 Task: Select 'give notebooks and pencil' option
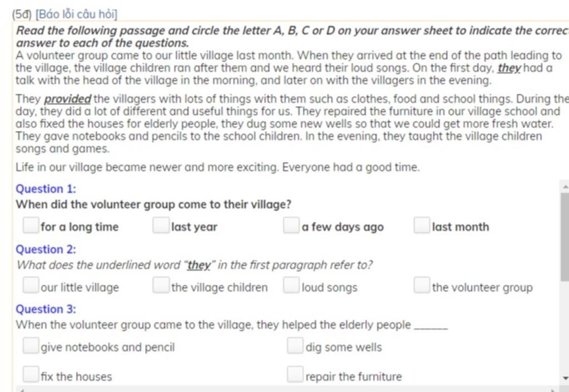tap(31, 345)
